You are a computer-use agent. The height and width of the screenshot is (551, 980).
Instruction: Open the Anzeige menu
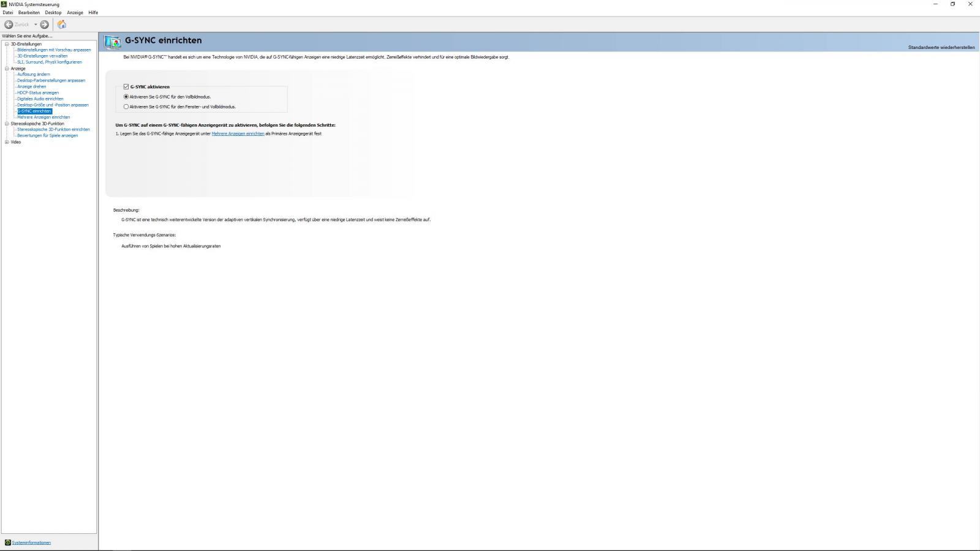[75, 12]
